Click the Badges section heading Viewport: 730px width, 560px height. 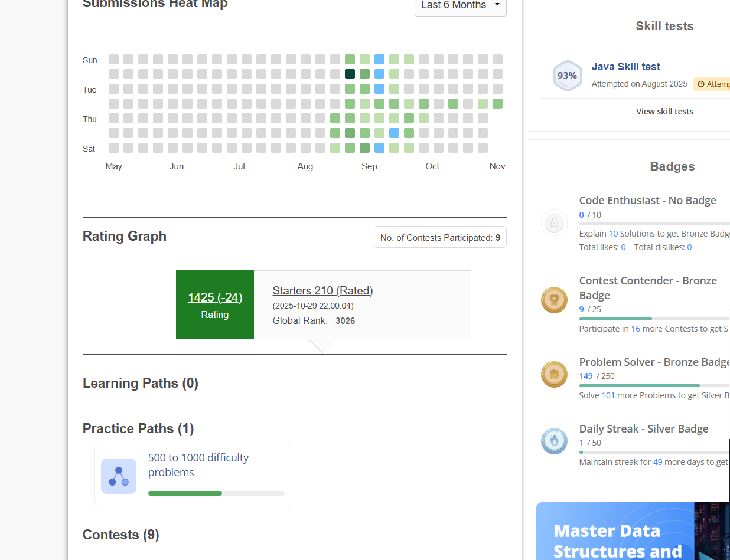coord(672,166)
